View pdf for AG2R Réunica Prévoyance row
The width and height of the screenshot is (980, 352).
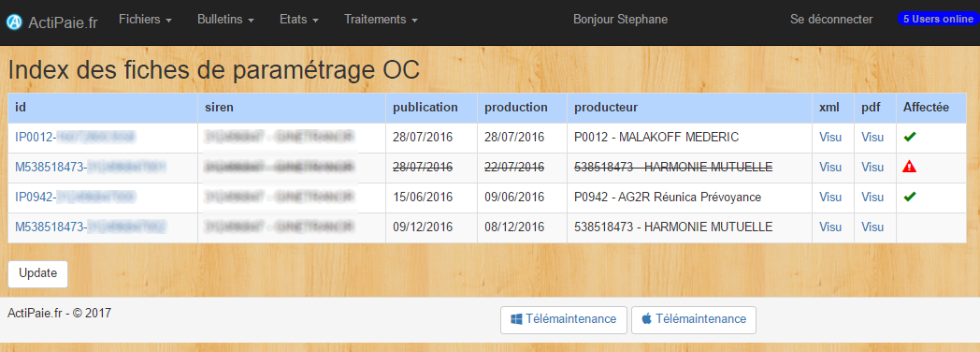pos(872,197)
